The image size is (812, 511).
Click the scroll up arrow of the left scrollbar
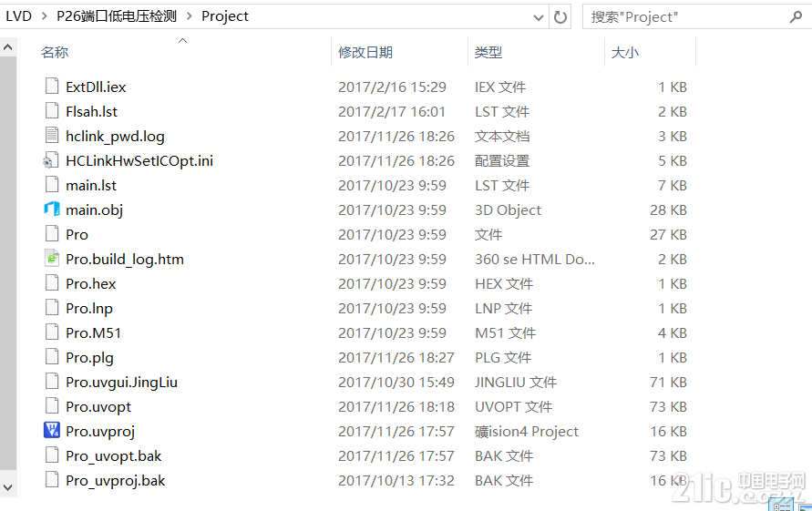click(8, 47)
